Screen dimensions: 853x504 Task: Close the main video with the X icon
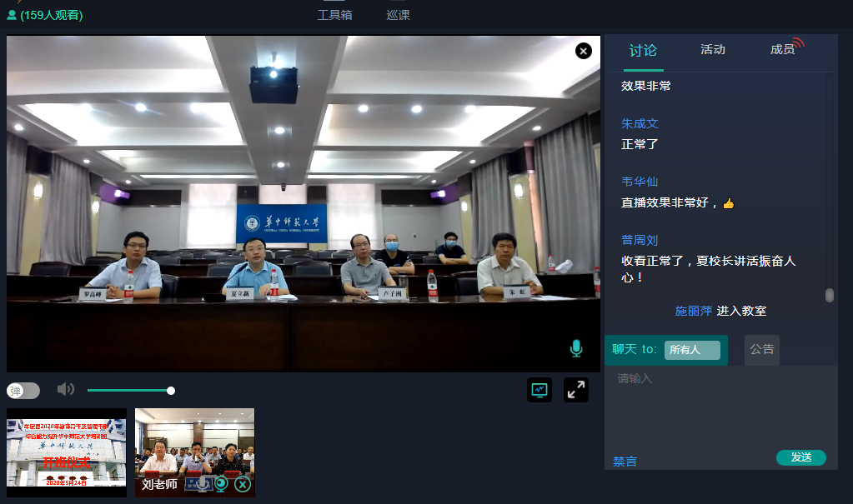pyautogui.click(x=584, y=52)
